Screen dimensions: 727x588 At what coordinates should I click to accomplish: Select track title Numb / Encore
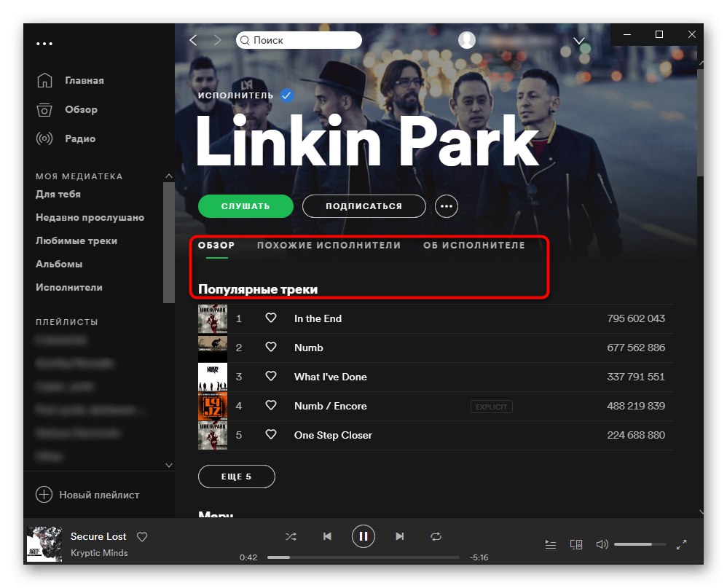click(x=330, y=406)
